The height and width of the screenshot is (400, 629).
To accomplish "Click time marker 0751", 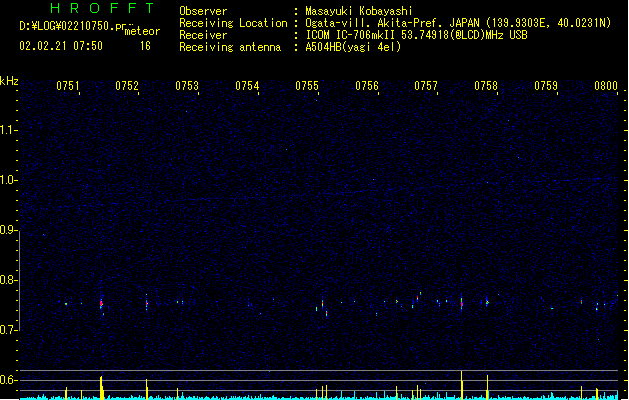I will click(x=68, y=86).
